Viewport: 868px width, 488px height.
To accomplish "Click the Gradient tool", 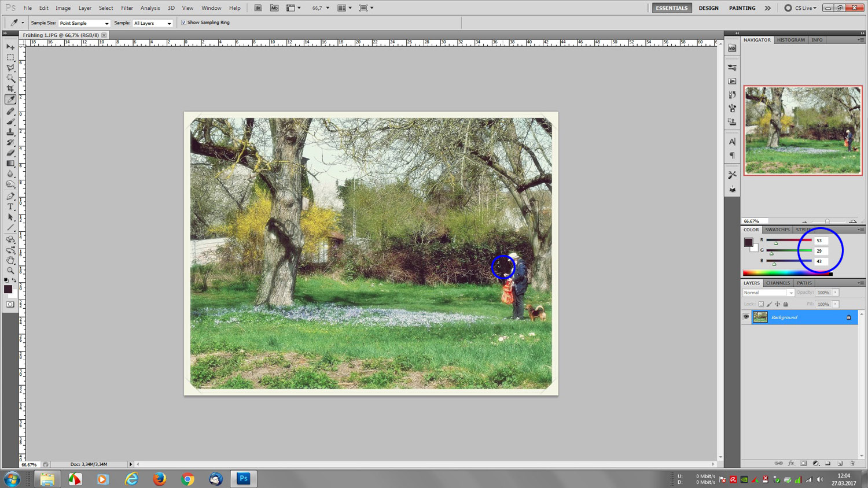I will tap(10, 164).
